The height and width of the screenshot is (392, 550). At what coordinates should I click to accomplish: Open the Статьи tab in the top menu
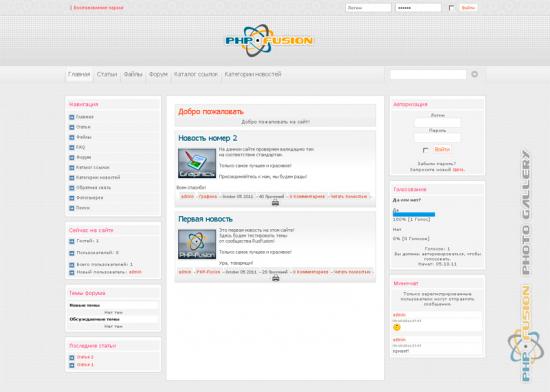(x=107, y=74)
